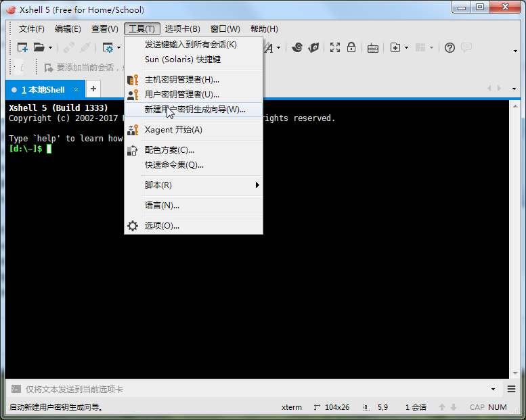Open the 窗口(W) menu
Screen dimensions: 526x420
coord(225,29)
